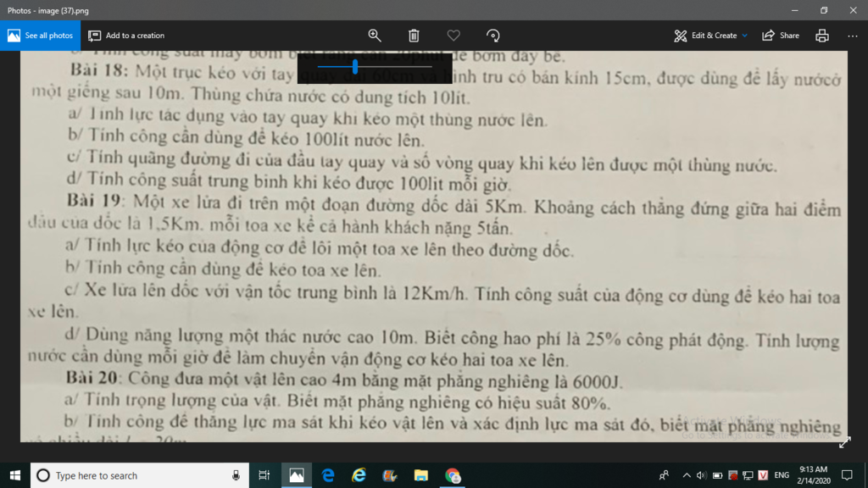Adjust the zoom slider handle

355,67
